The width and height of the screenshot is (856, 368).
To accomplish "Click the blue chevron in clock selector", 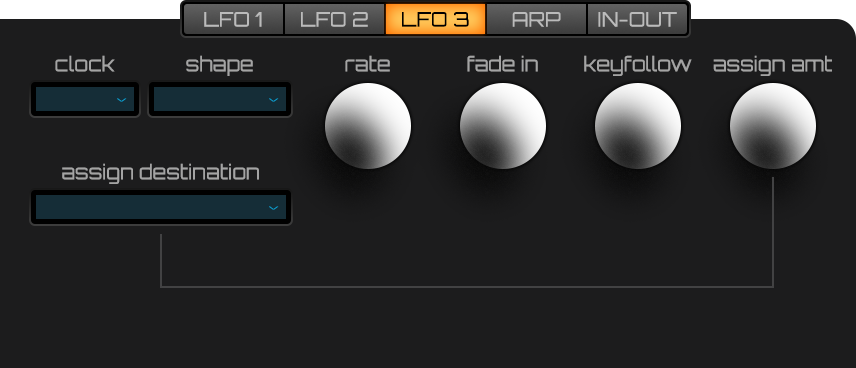I will pyautogui.click(x=122, y=100).
